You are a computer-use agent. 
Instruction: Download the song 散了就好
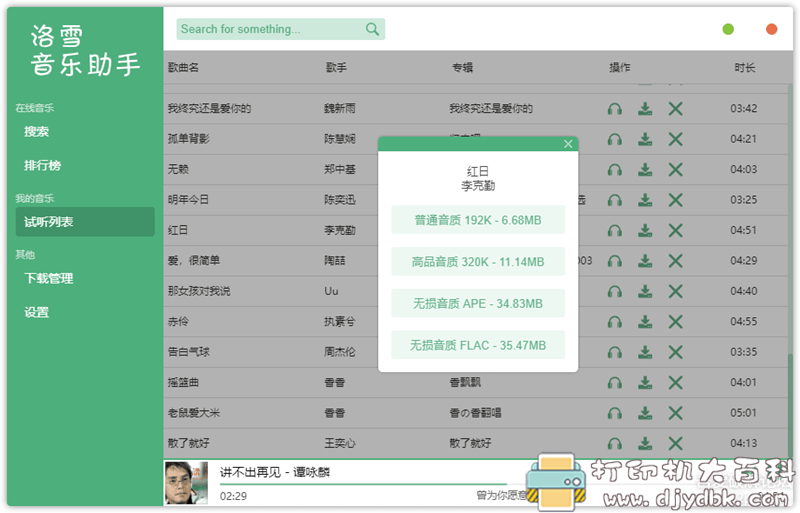point(645,444)
